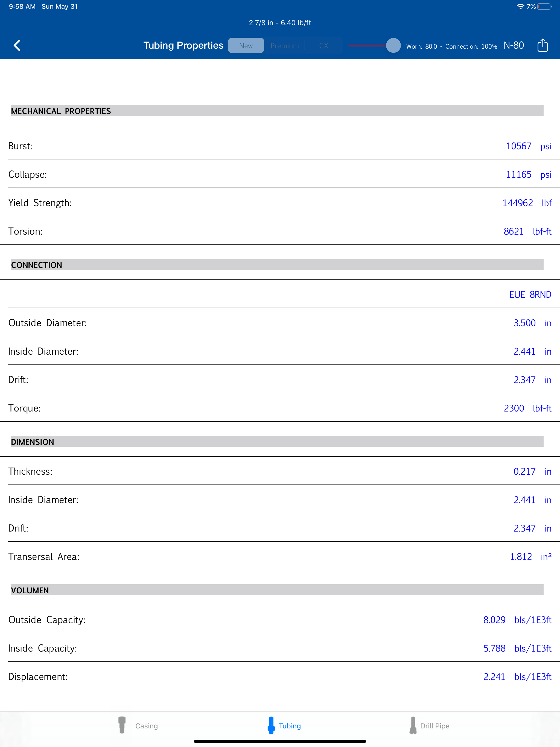Tap the lbf unit for Yield Strength

pyautogui.click(x=547, y=203)
